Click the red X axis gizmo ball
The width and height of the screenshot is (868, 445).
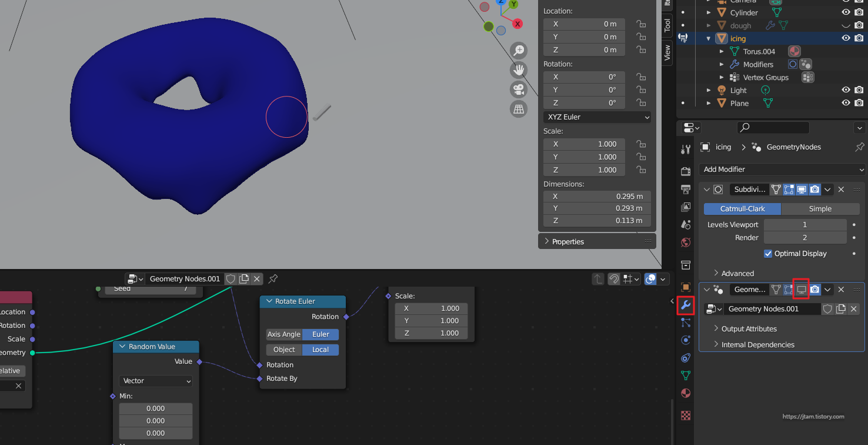(518, 24)
